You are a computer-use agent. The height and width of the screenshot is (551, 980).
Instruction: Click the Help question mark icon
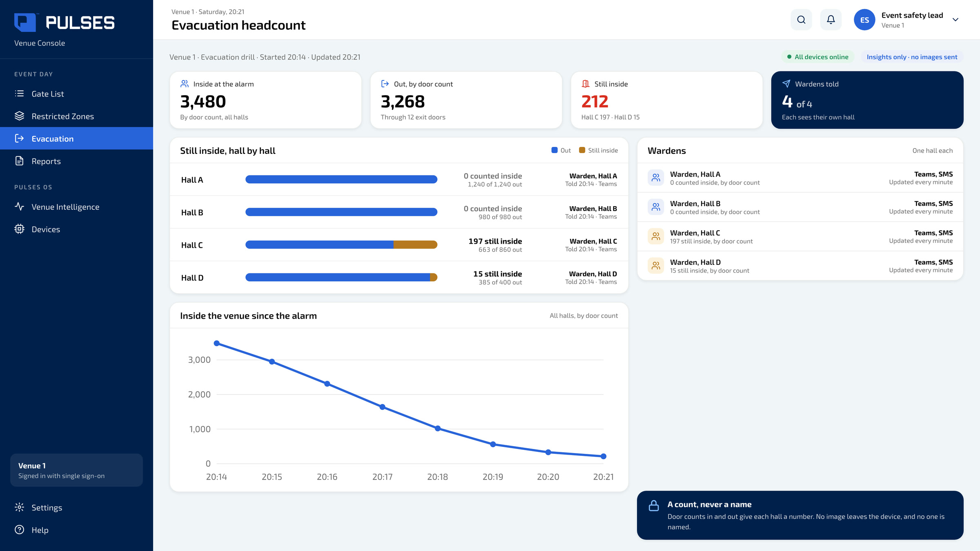[x=19, y=530]
